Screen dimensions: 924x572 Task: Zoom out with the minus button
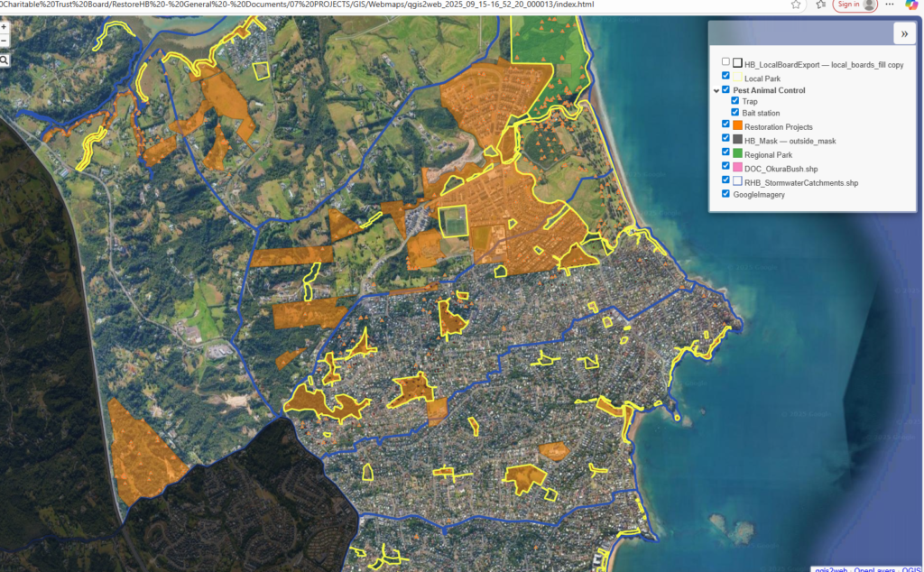coord(5,41)
